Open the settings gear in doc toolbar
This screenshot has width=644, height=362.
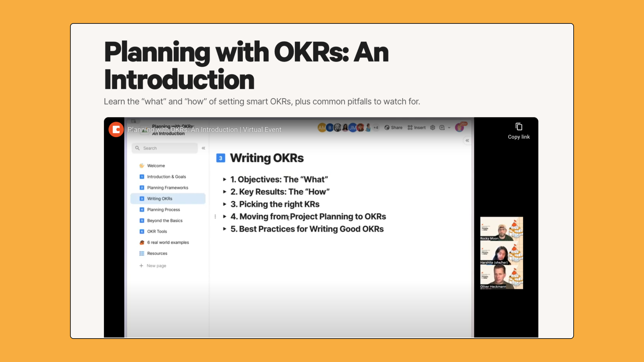click(x=433, y=128)
